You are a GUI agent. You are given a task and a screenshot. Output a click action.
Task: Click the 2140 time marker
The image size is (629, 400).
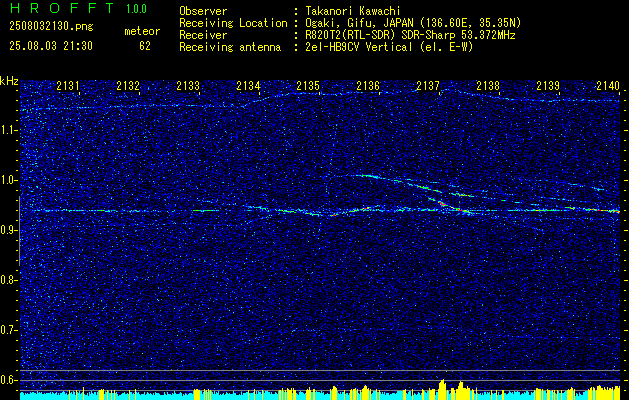(x=608, y=86)
